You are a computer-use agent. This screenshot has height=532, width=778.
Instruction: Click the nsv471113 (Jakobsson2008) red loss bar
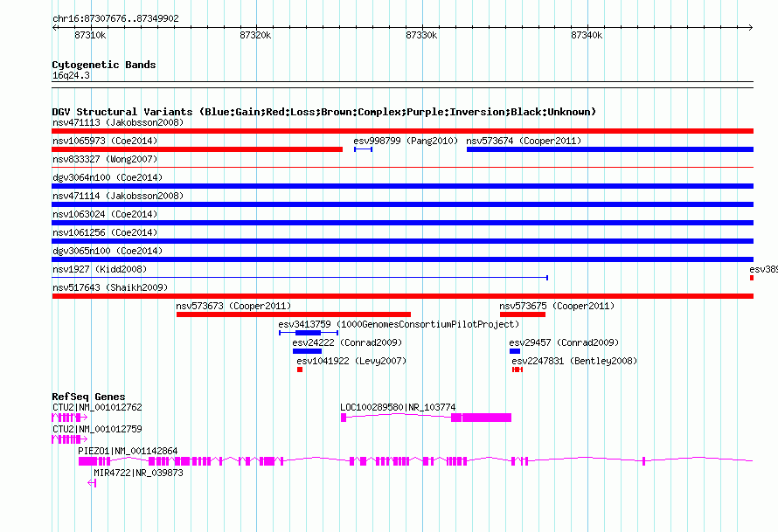tap(402, 131)
